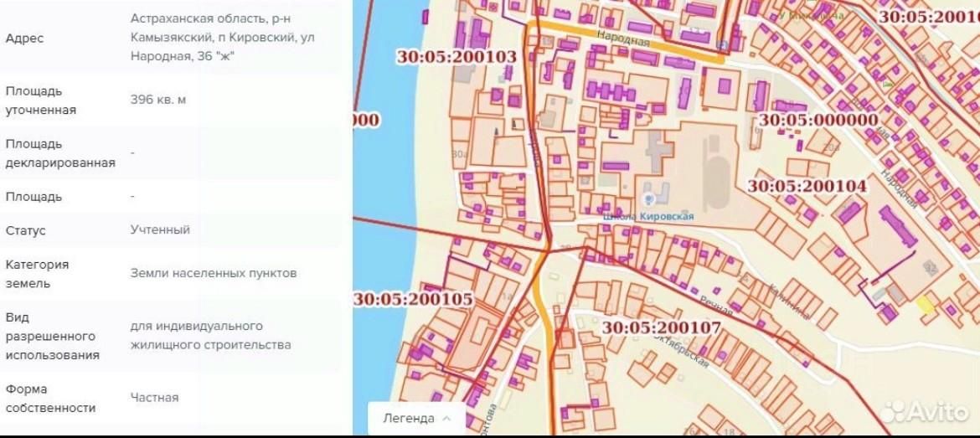Image resolution: width=980 pixels, height=438 pixels.
Task: Click the Школа Кировская map label
Action: click(x=649, y=216)
